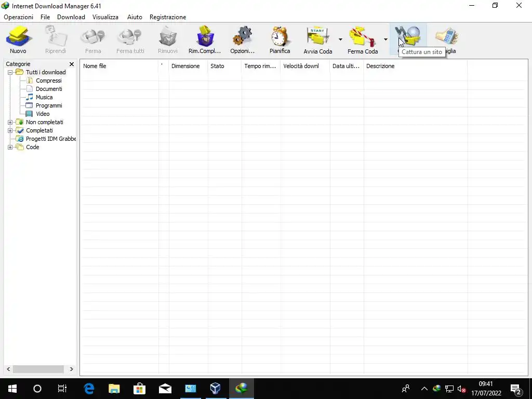532x399 pixels.
Task: Launch Microsoft Edge from taskbar
Action: click(89, 389)
